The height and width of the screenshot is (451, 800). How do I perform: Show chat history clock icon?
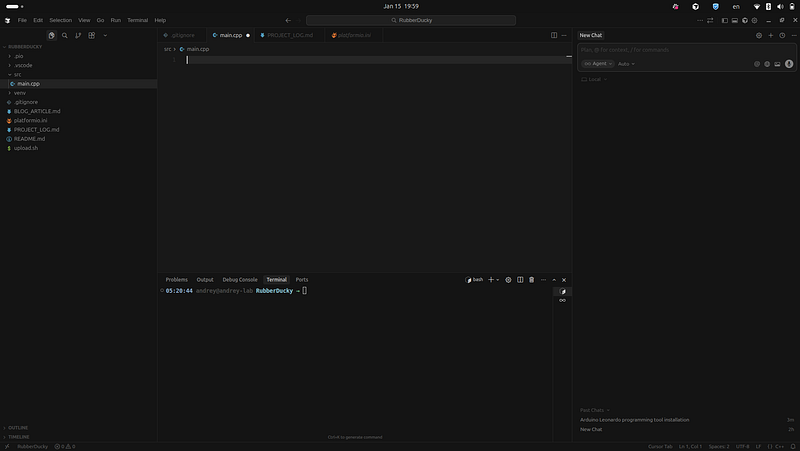pyautogui.click(x=782, y=35)
